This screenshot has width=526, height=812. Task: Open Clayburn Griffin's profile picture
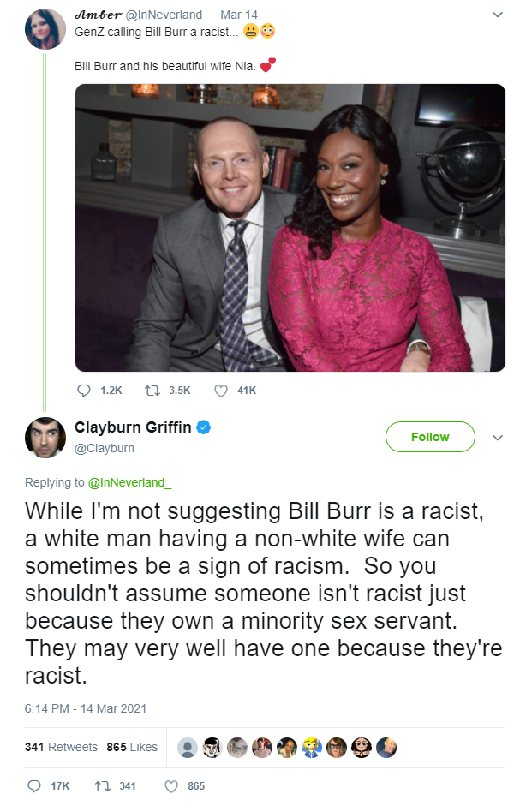(x=45, y=438)
